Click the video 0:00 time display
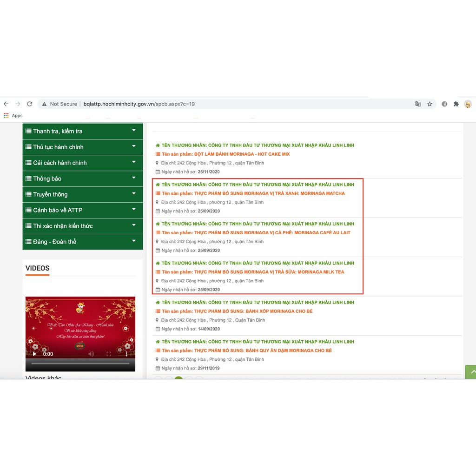The image size is (476, 476). (x=48, y=354)
